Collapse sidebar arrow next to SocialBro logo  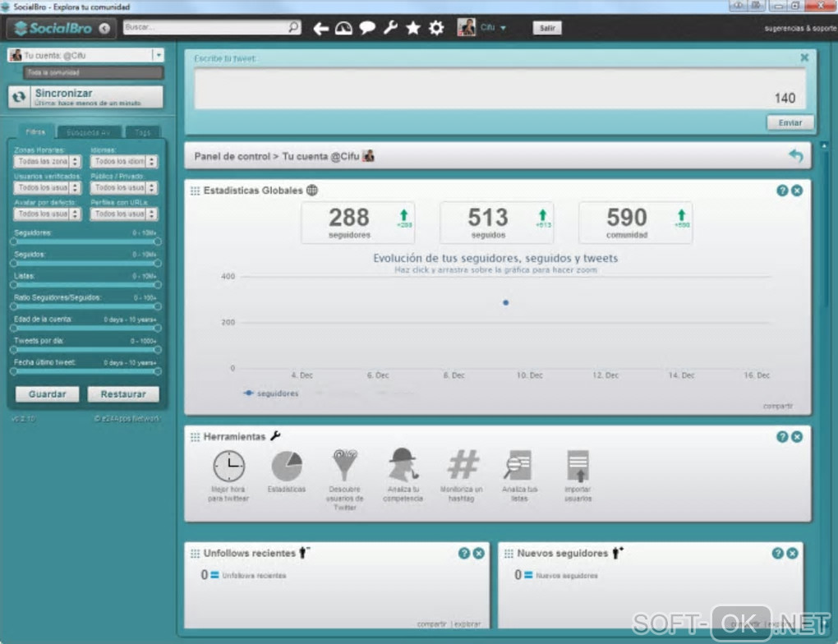tap(105, 28)
